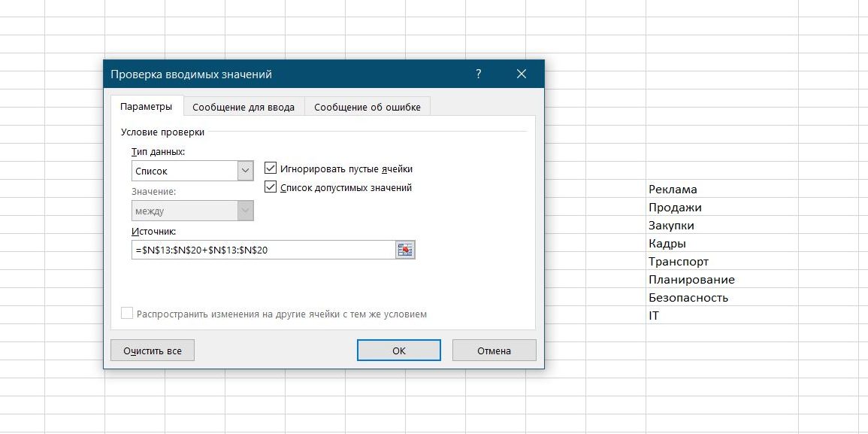Viewport: 868px width, 434px height.
Task: Click the range selector icon beside Источник field
Action: (405, 250)
